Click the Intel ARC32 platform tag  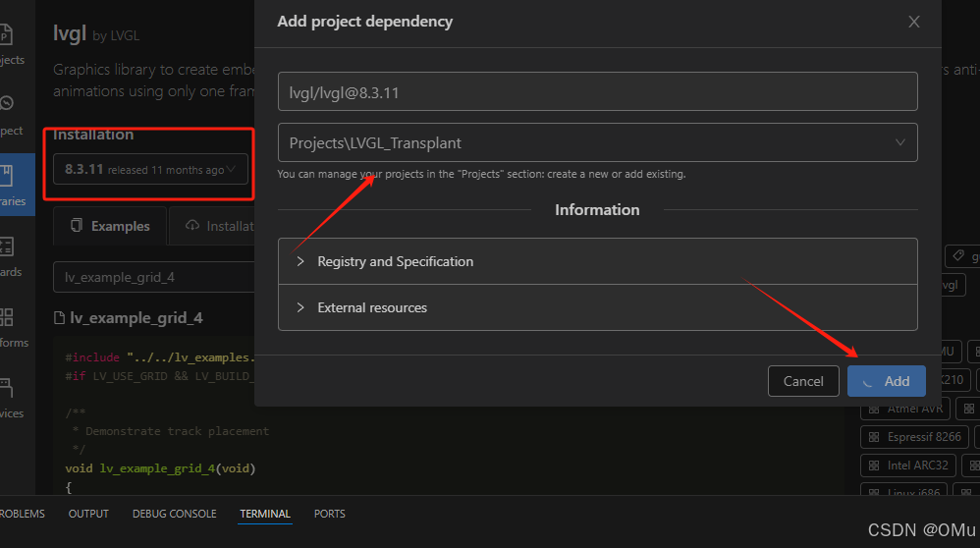pyautogui.click(x=908, y=466)
